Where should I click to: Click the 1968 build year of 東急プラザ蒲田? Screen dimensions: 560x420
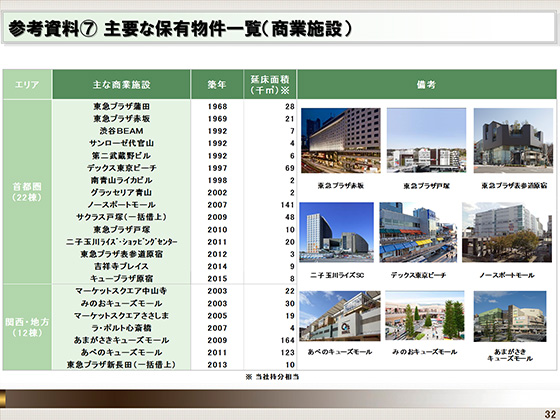[217, 107]
